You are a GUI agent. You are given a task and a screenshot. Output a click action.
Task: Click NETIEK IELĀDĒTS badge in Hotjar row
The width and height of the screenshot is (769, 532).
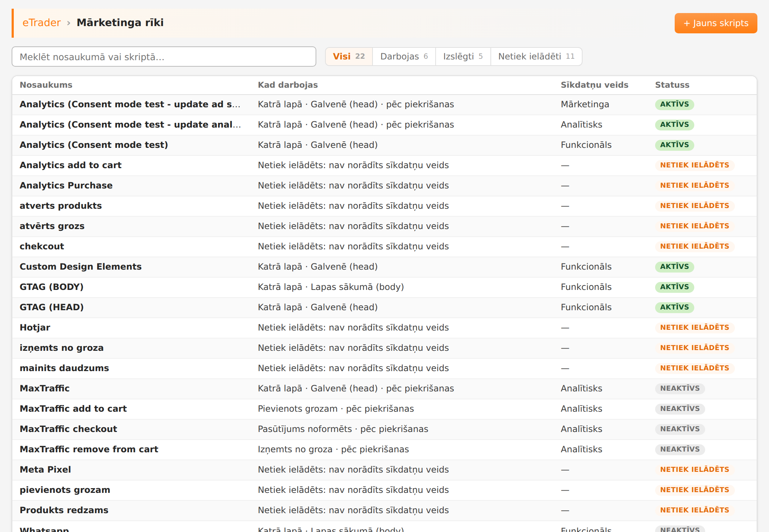point(695,328)
